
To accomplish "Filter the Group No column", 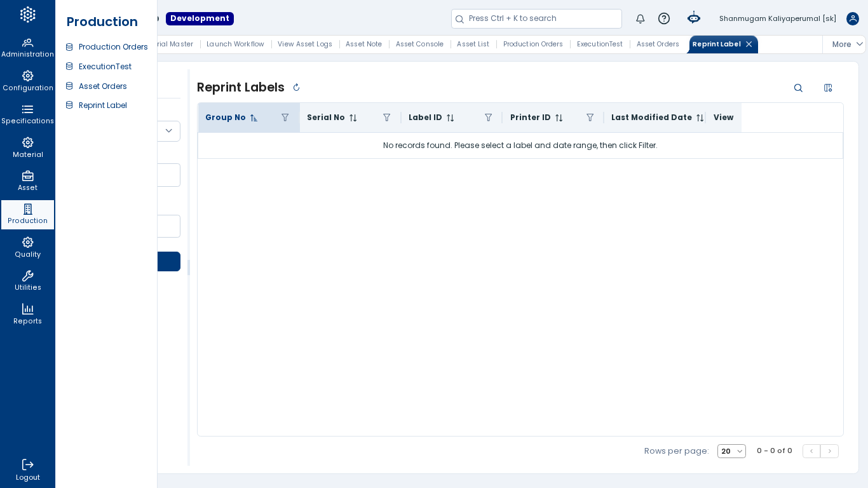I will tap(285, 118).
